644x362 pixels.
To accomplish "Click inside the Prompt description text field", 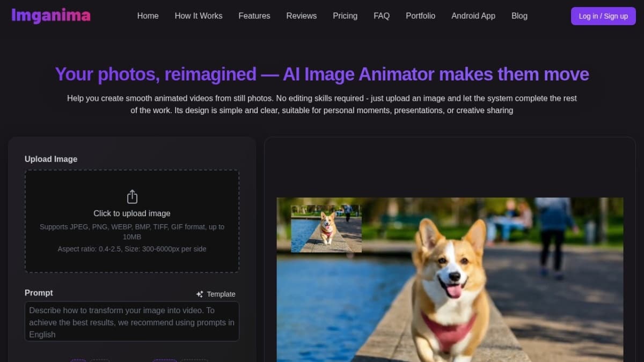I will tap(132, 322).
